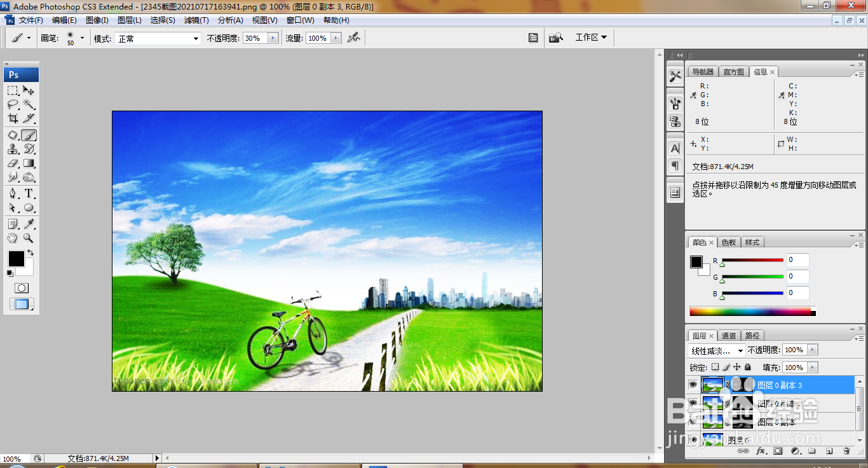Hide layer 图层 0 副本 3
Screen dimensions: 868x468
693,385
